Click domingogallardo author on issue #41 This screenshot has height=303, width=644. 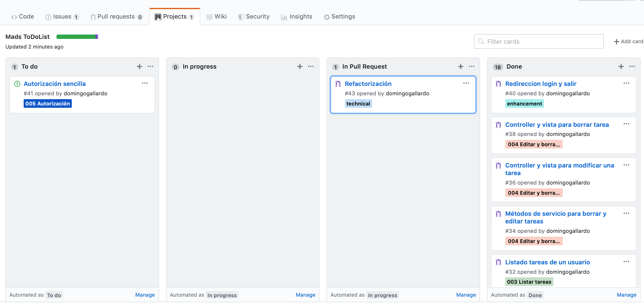pyautogui.click(x=86, y=94)
